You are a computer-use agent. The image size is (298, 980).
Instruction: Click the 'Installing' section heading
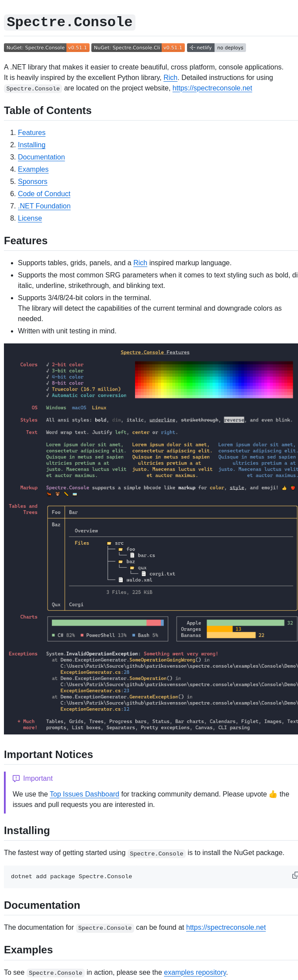coord(27,831)
